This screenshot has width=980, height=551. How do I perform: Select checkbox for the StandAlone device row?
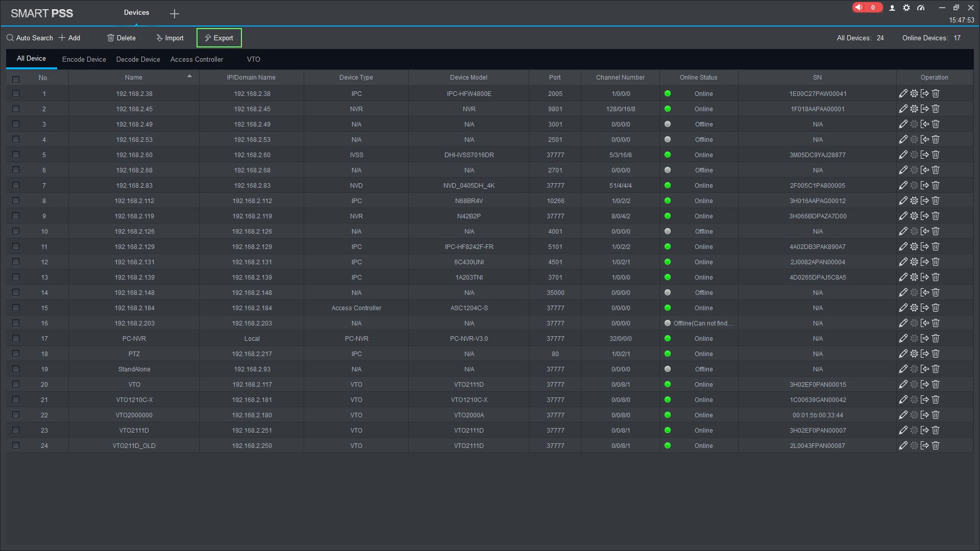pyautogui.click(x=16, y=369)
